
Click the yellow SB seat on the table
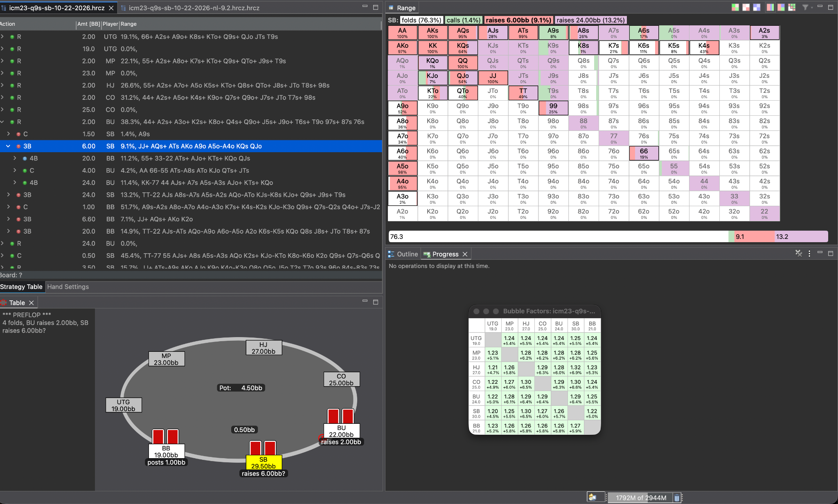pyautogui.click(x=264, y=463)
